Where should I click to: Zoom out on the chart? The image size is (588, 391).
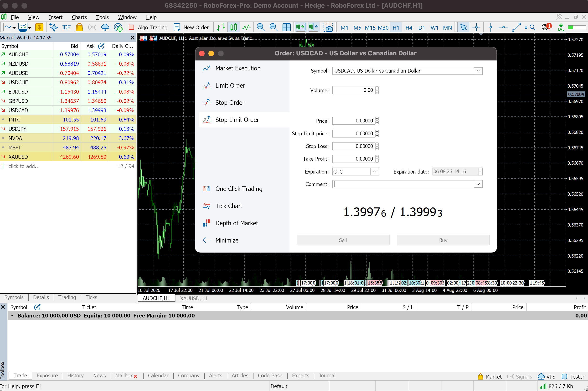[273, 27]
